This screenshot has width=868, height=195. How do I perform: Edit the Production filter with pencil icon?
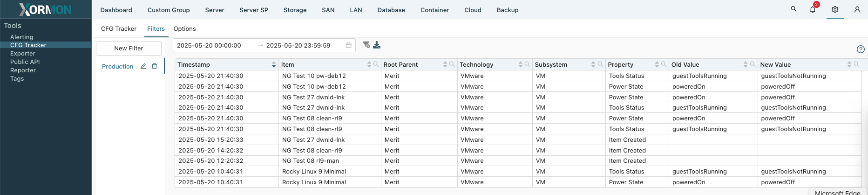point(143,66)
